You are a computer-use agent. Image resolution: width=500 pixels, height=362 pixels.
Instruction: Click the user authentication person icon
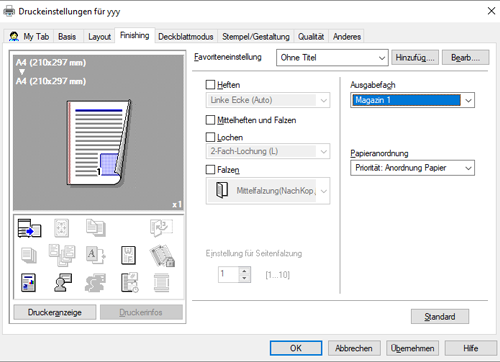63,283
